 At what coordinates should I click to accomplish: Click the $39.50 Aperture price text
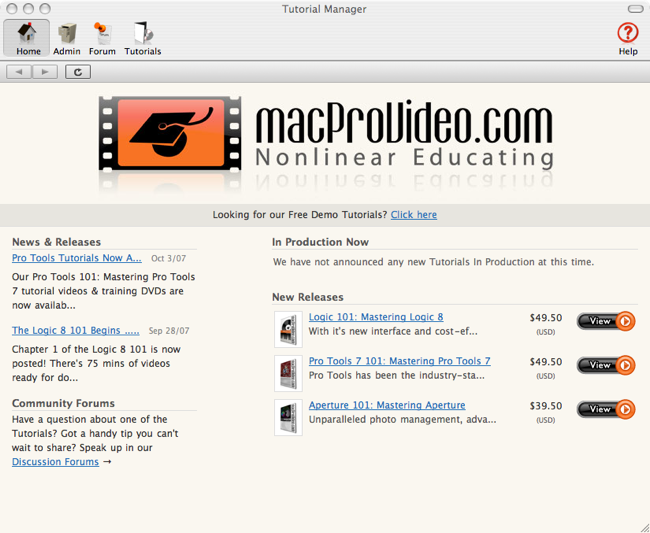pos(546,406)
